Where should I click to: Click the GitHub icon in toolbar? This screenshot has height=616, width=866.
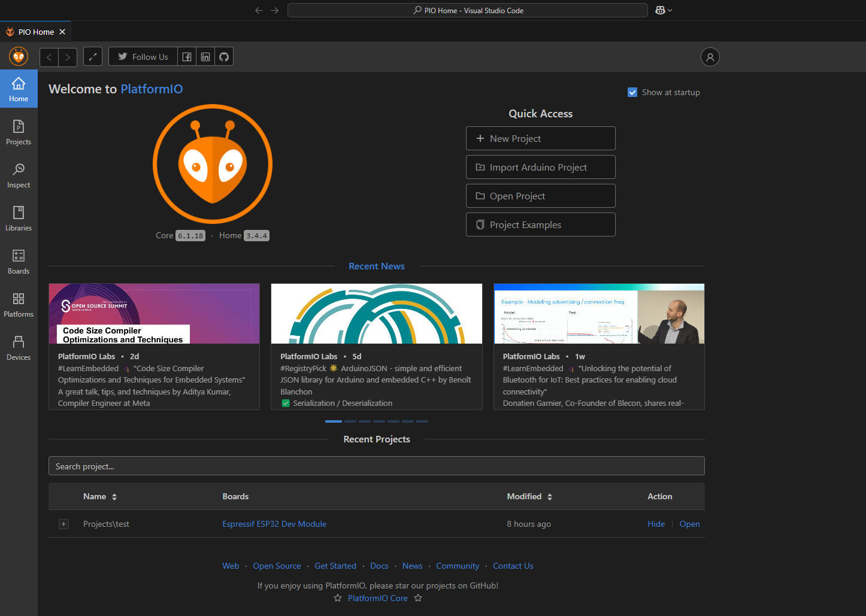click(x=224, y=57)
